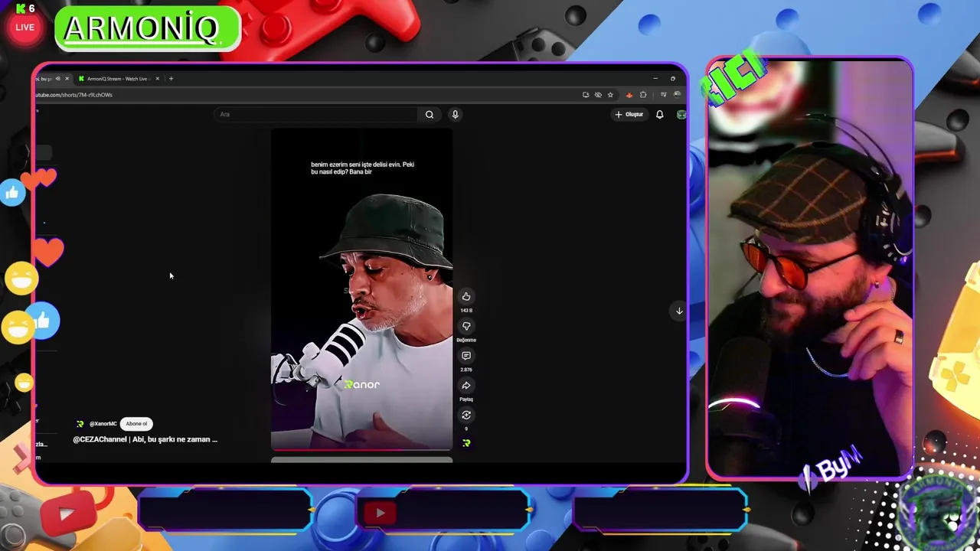This screenshot has height=551, width=980.
Task: Open the red extension icon in toolbar
Action: (629, 95)
